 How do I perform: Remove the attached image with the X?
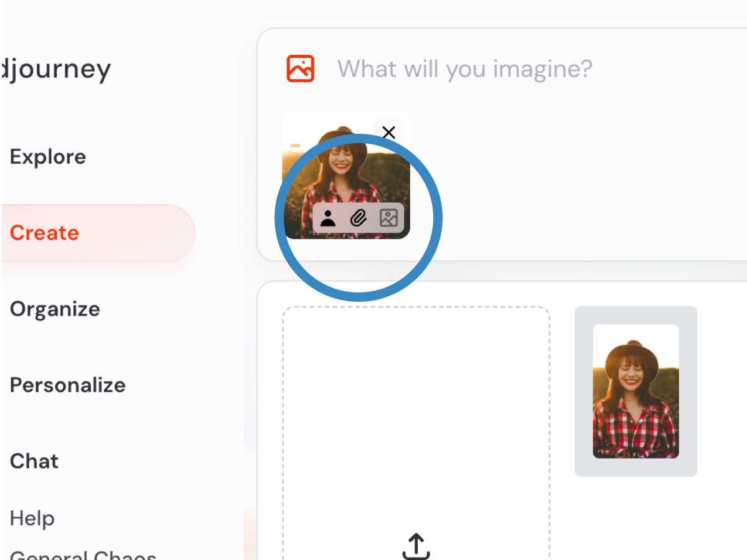coord(389,133)
